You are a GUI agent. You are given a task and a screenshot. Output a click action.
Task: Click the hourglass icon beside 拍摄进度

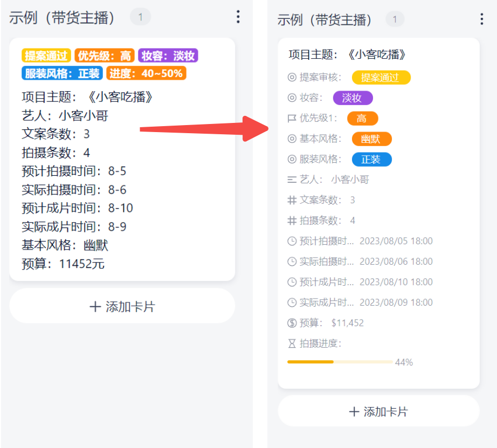point(292,343)
